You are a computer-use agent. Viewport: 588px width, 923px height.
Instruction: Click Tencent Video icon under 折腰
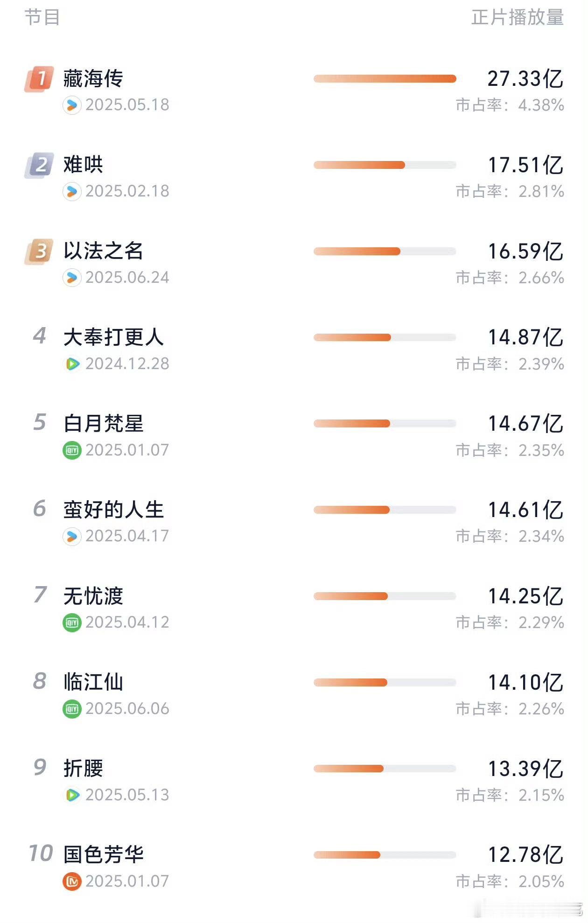[72, 795]
